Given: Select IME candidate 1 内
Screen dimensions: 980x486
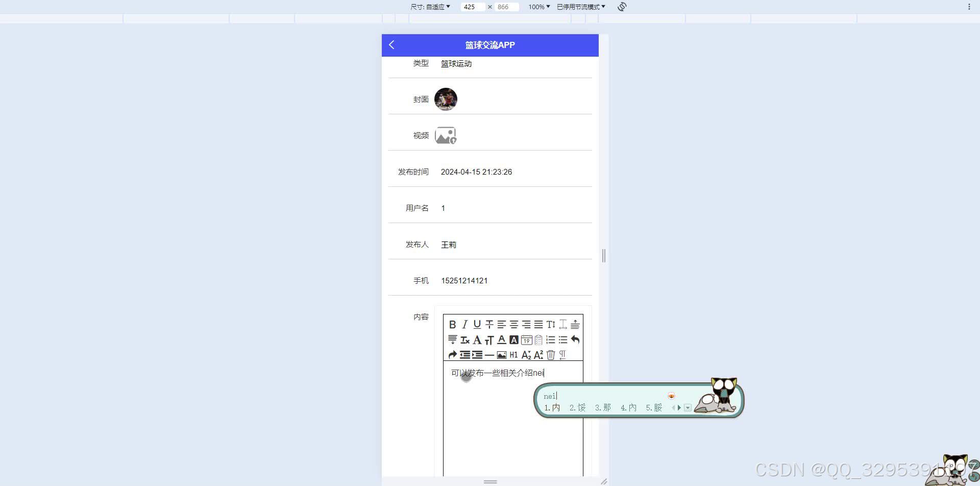Looking at the screenshot, I should pos(552,407).
